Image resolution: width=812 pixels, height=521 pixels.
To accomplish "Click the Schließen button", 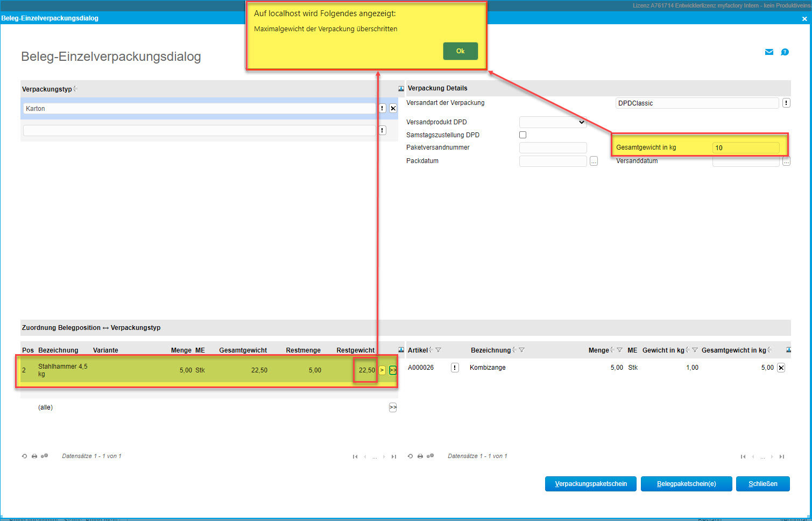I will pos(762,484).
